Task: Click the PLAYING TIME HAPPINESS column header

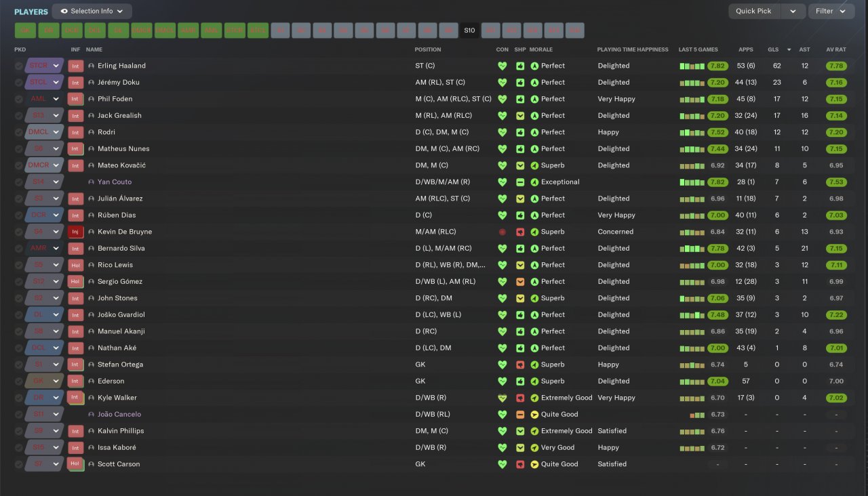Action: tap(633, 49)
